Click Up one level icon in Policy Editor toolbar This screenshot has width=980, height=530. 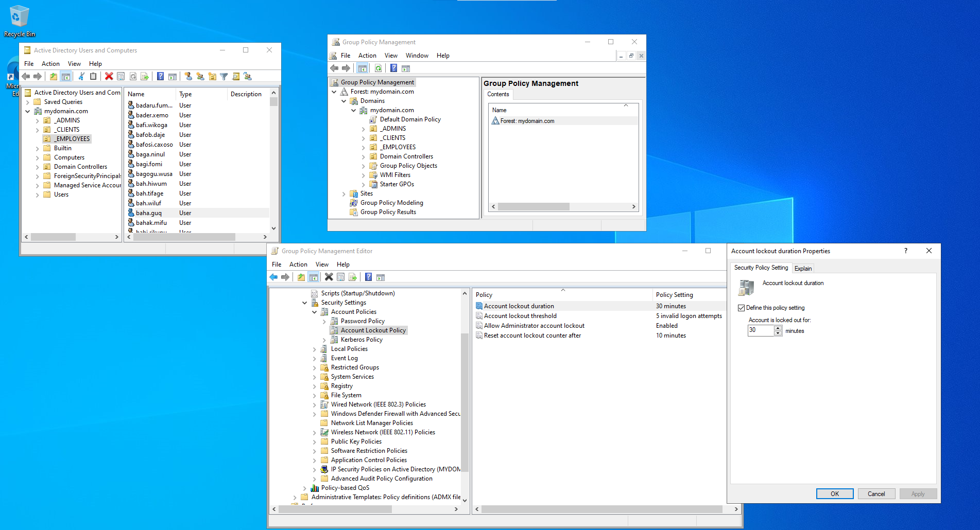point(301,277)
